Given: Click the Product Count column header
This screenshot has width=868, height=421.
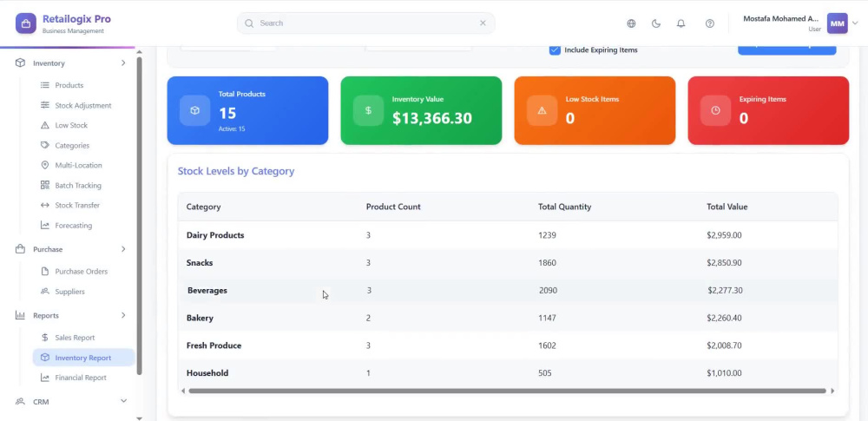Looking at the screenshot, I should 393,207.
